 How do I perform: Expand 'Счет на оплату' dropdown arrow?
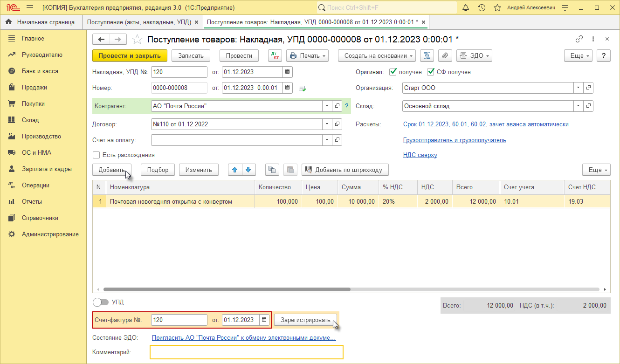point(327,140)
